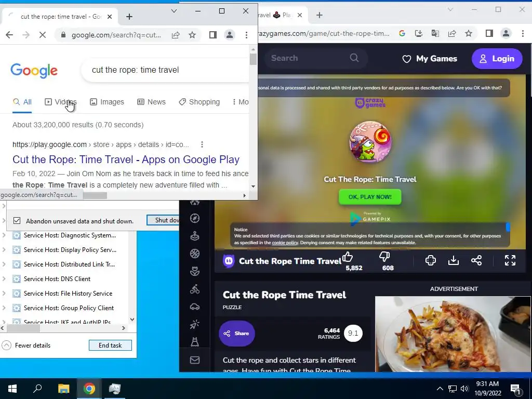Click OK, PLAY NOW! button
The width and height of the screenshot is (532, 399).
370,197
